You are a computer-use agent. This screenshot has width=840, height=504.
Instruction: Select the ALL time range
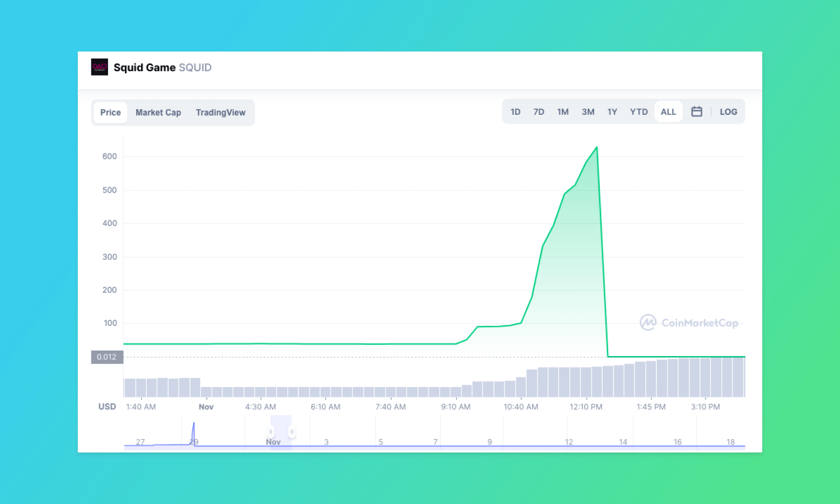point(669,112)
